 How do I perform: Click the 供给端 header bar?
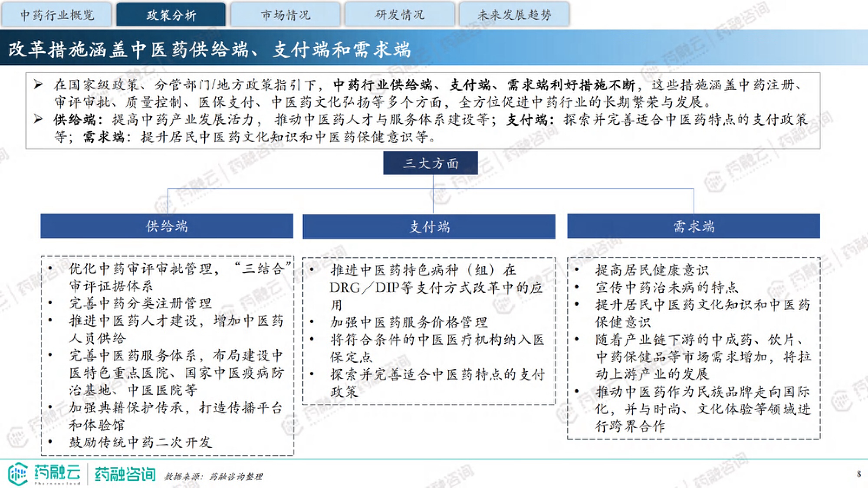167,226
